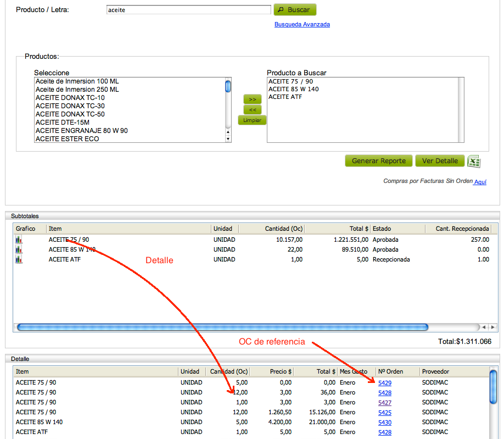Open chart icon for ACEITE 85 W 140
This screenshot has height=439, width=504.
(x=19, y=249)
